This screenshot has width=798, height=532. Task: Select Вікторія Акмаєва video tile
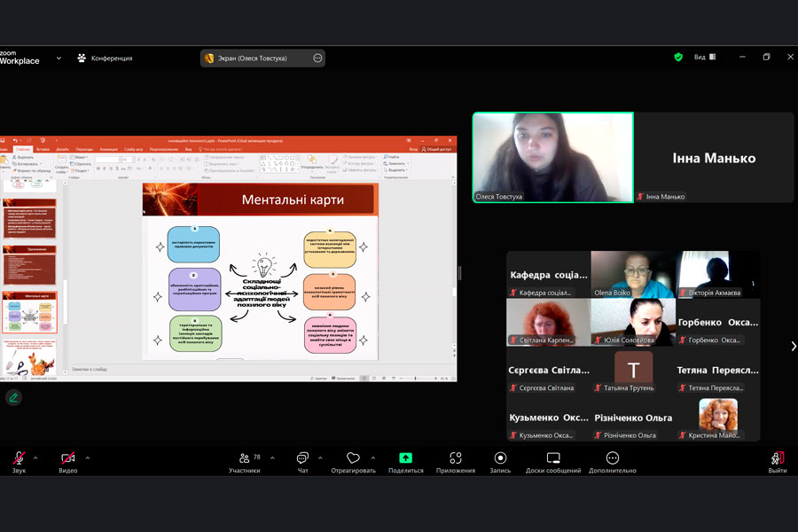point(718,274)
